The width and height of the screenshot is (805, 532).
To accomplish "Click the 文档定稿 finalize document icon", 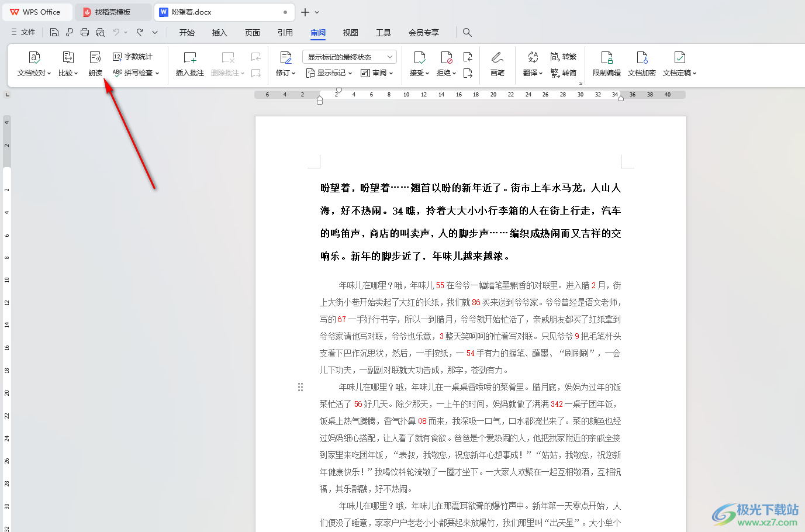I will [x=679, y=57].
